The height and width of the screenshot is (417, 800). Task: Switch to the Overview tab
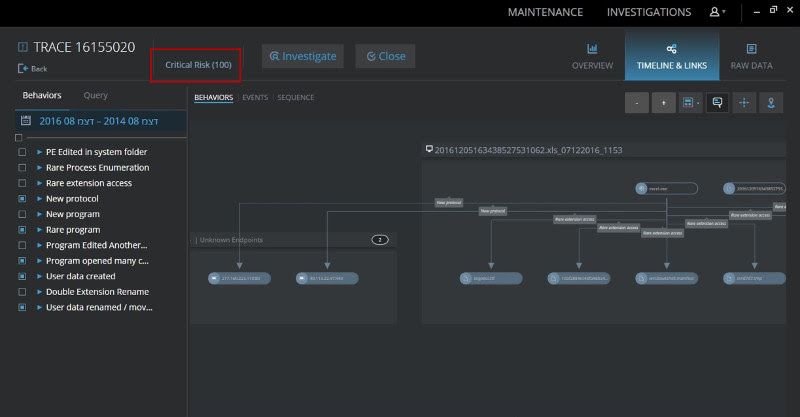point(592,56)
